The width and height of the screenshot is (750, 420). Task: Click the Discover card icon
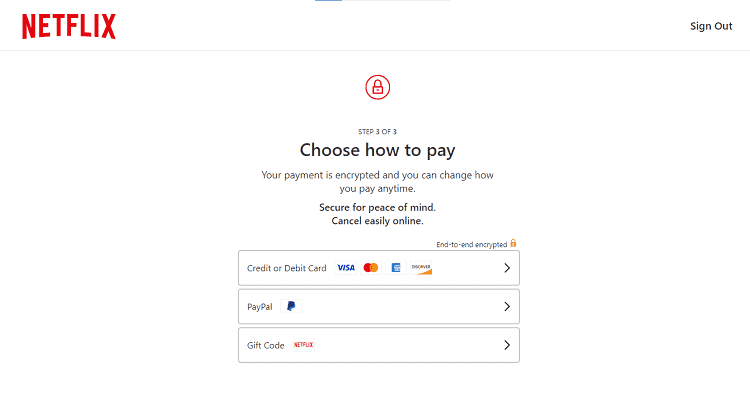tap(421, 268)
